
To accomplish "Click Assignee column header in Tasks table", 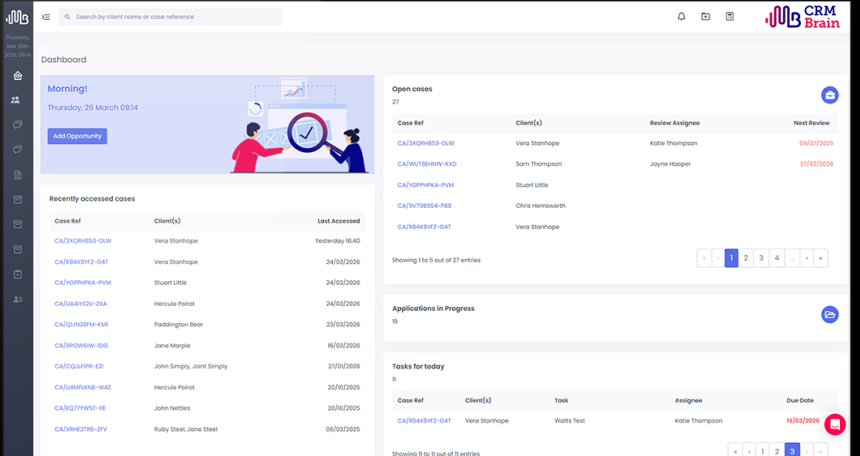I will click(688, 401).
